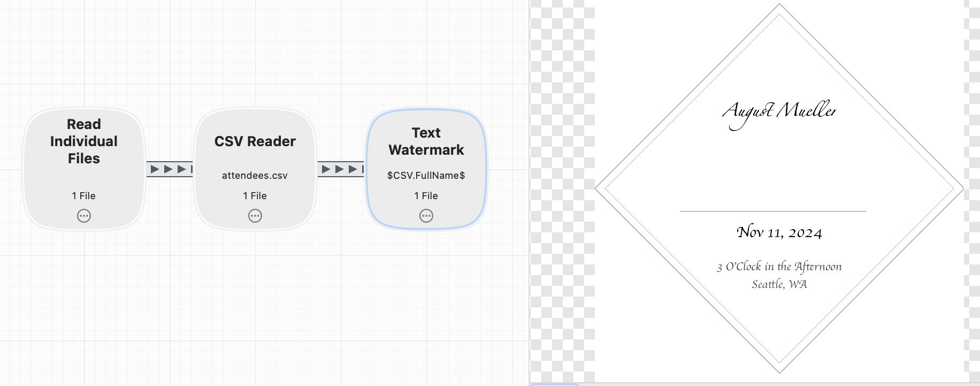Click the horizontal line above the date
This screenshot has height=386, width=980.
pyautogui.click(x=773, y=211)
